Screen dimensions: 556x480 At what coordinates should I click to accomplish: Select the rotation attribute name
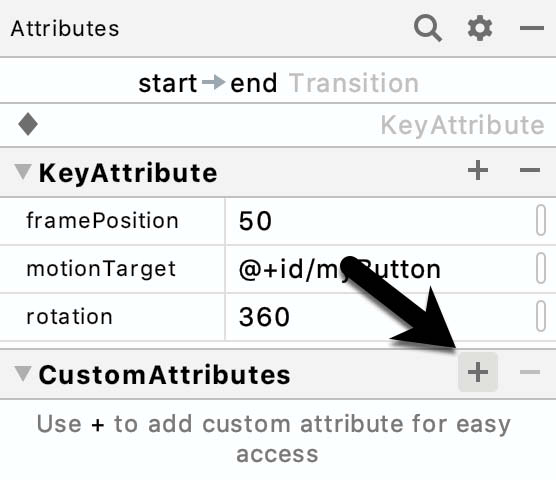(70, 317)
